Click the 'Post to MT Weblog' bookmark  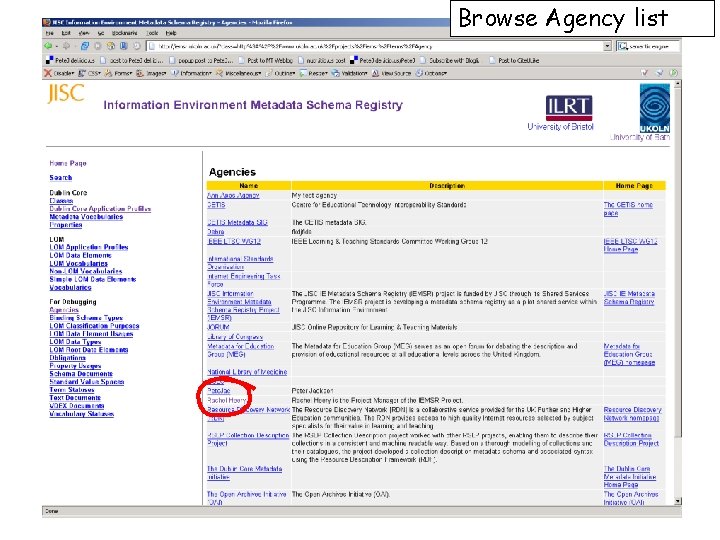click(x=265, y=60)
